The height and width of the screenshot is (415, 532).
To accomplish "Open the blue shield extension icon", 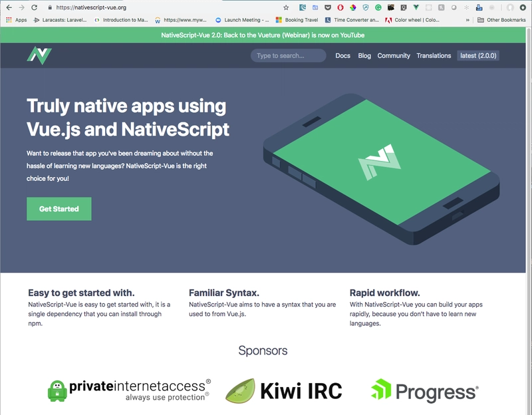I will [365, 7].
